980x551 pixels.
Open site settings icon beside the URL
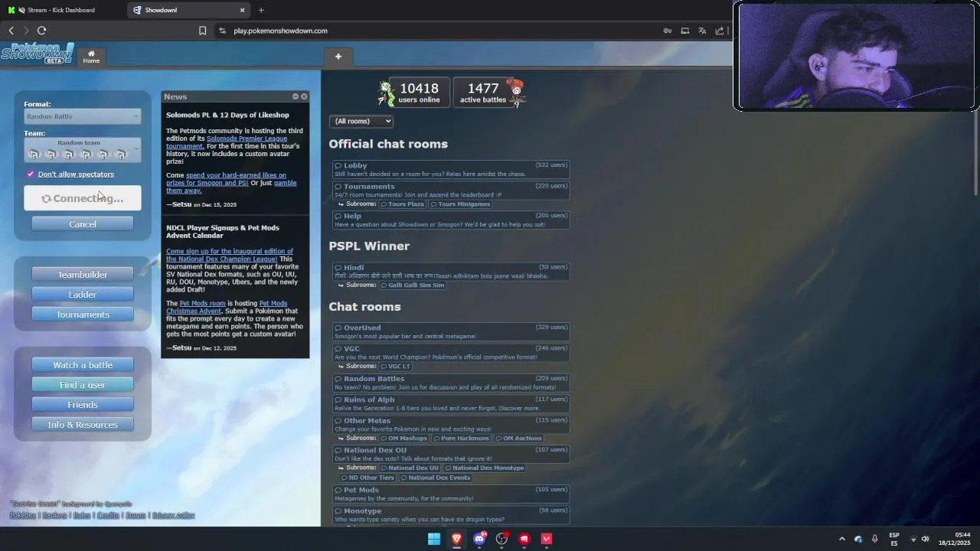coord(222,31)
